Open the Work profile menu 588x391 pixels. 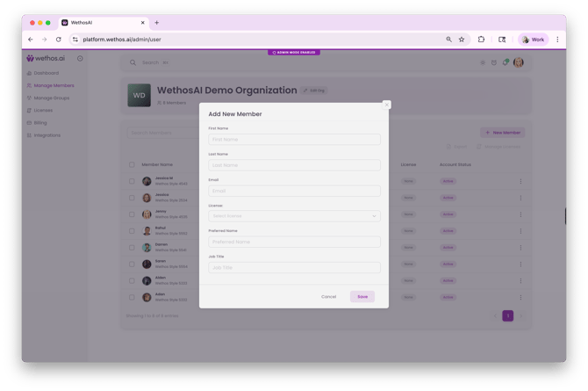[x=533, y=40]
